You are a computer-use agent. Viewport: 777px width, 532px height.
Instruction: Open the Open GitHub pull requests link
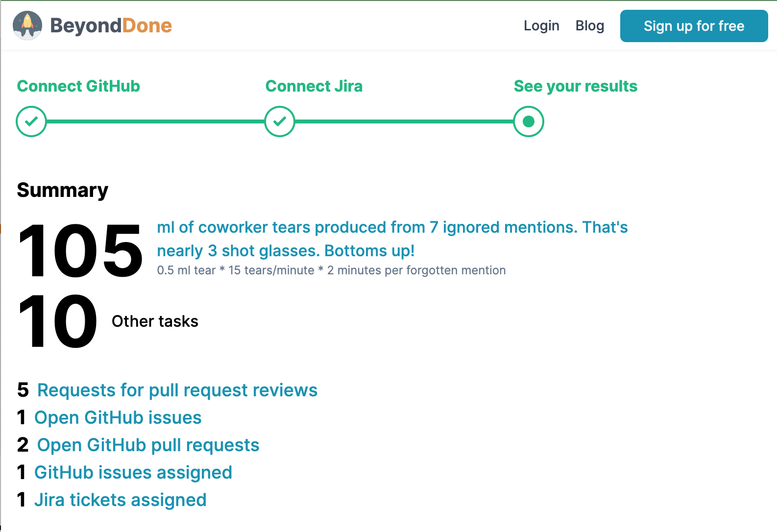pyautogui.click(x=147, y=445)
